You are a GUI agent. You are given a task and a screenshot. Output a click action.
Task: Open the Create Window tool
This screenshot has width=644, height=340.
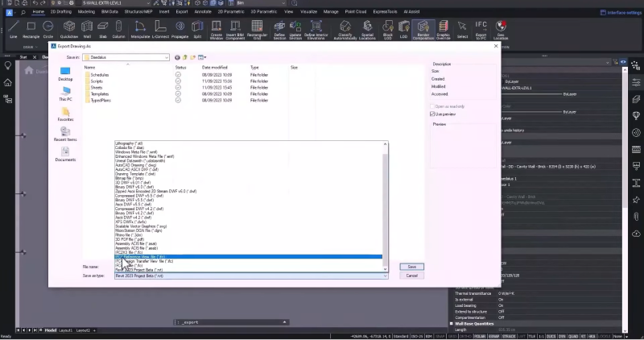216,30
